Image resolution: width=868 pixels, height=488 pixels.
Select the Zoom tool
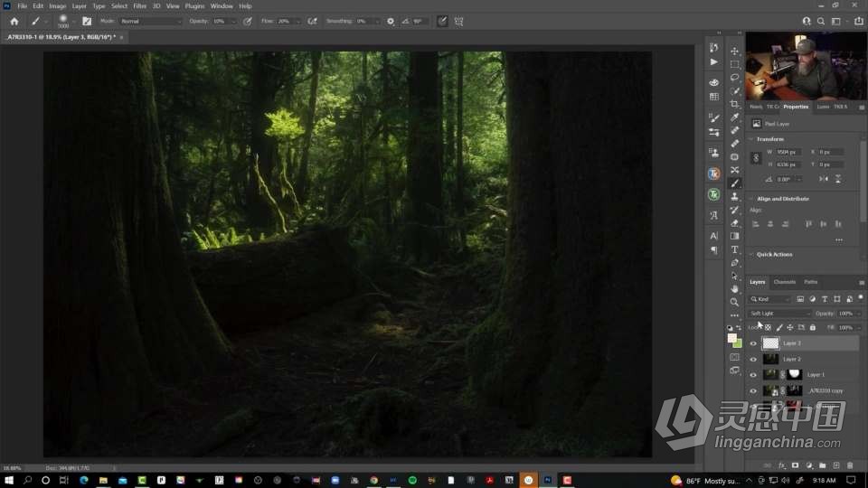(734, 302)
